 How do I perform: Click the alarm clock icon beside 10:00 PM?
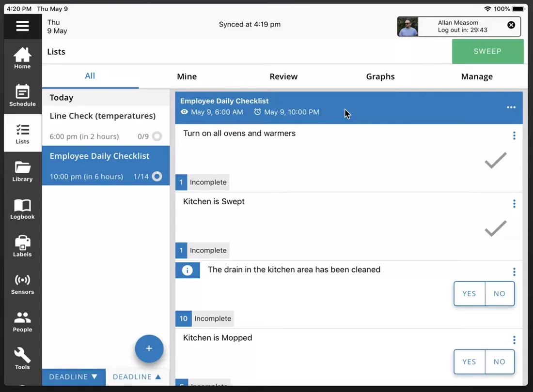tap(258, 112)
